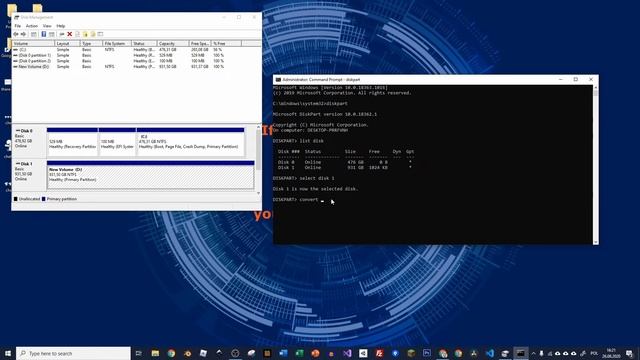The height and width of the screenshot is (360, 640).
Task: Open the Help menu in Disk Management
Action: (x=60, y=26)
